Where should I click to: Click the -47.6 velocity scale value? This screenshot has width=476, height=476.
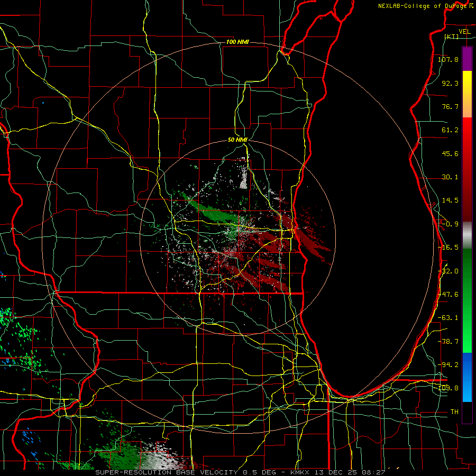448,295
